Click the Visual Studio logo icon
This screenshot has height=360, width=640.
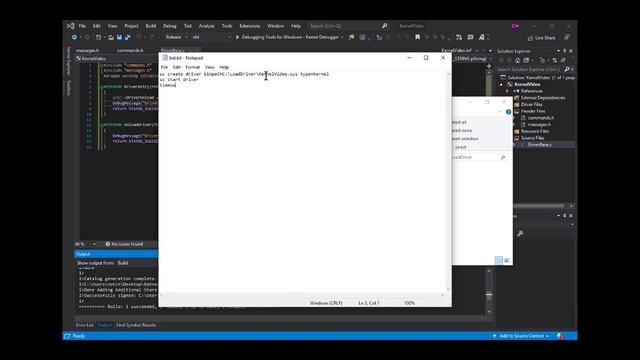click(71, 26)
